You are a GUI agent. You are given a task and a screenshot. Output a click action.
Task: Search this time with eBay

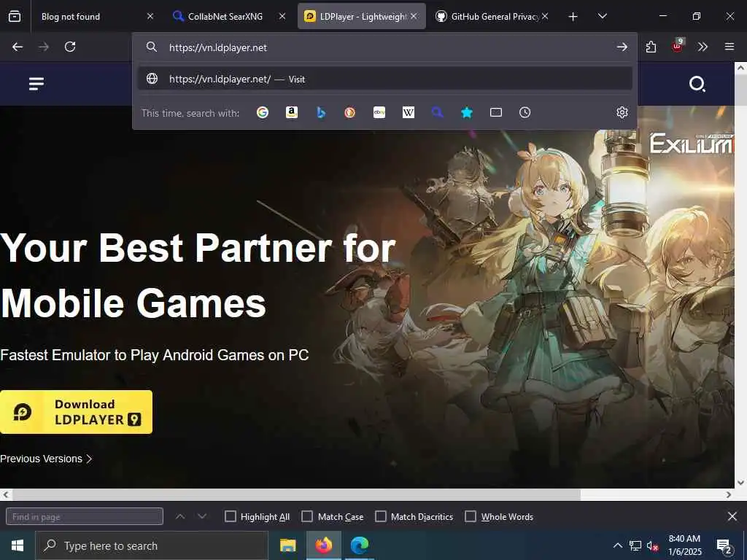pyautogui.click(x=379, y=112)
